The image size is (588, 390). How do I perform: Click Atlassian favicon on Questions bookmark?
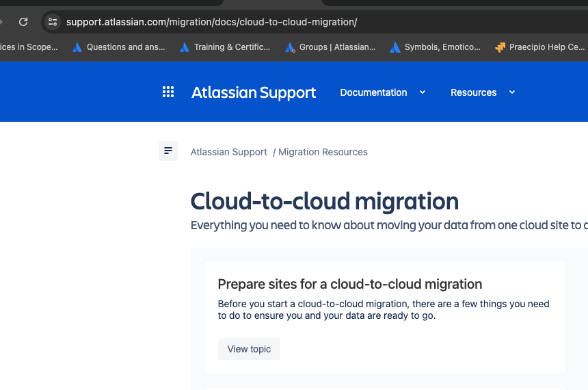(77, 47)
